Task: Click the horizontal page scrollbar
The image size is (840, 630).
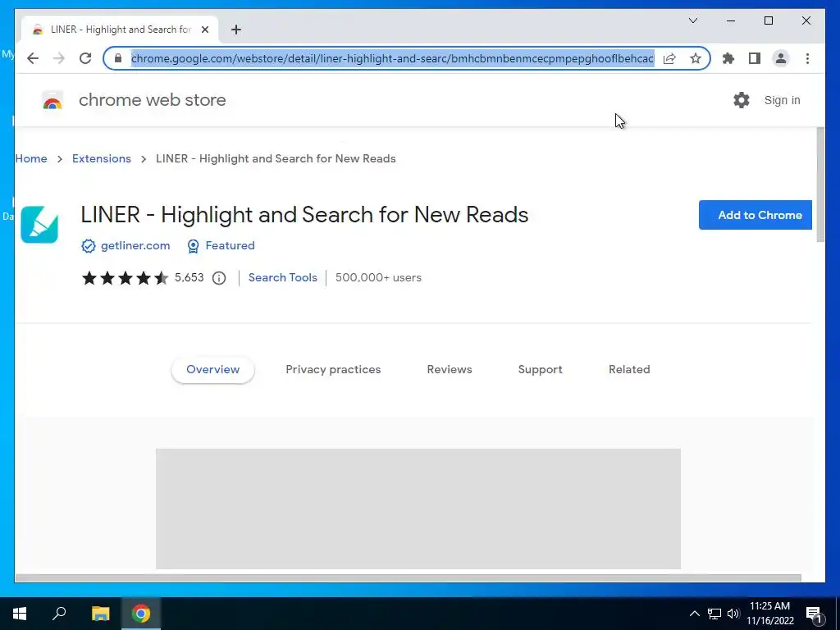Action: pyautogui.click(x=409, y=578)
